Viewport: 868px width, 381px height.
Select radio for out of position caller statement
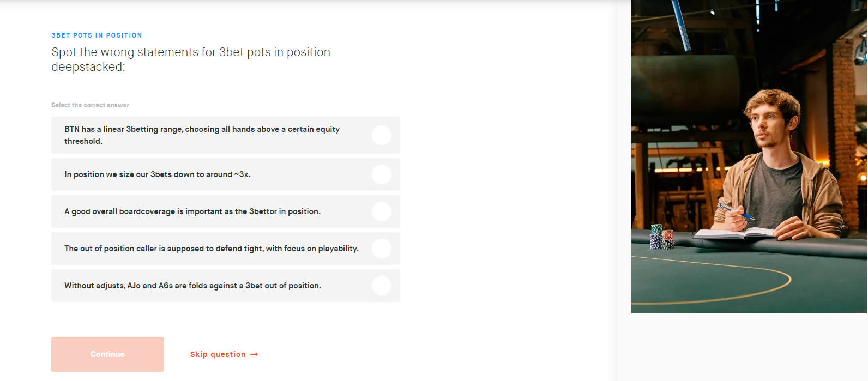pos(382,249)
